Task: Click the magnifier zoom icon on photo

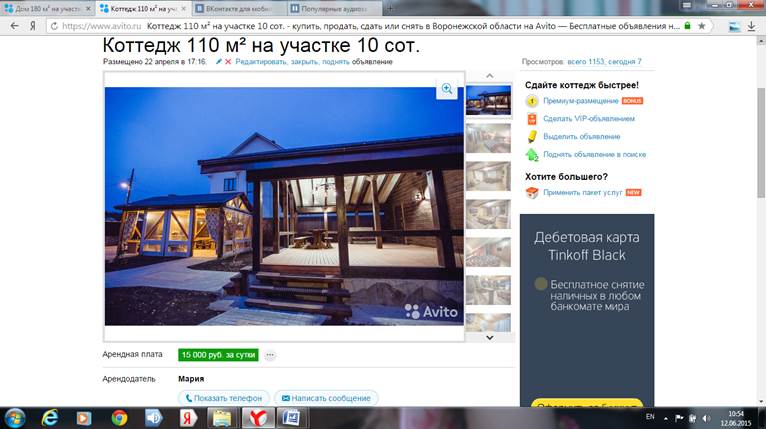Action: tap(447, 89)
